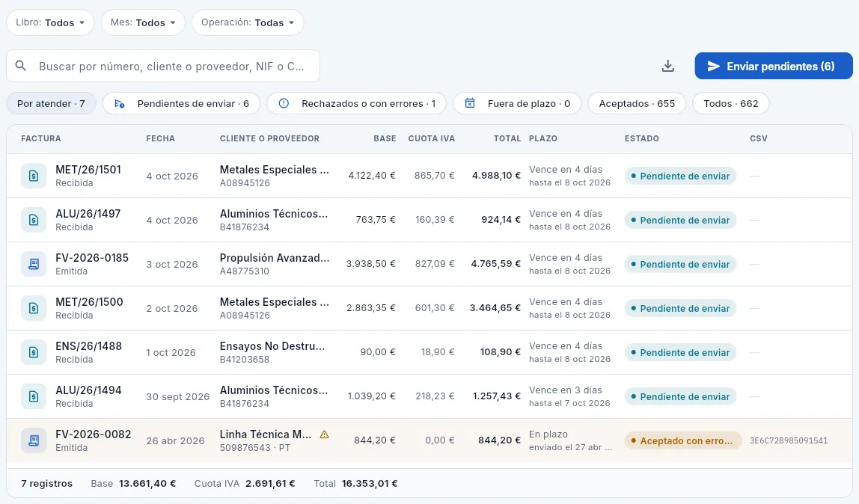Switch to Pendientes de enviar tab
Viewport: 859px width, 504px height.
(181, 103)
